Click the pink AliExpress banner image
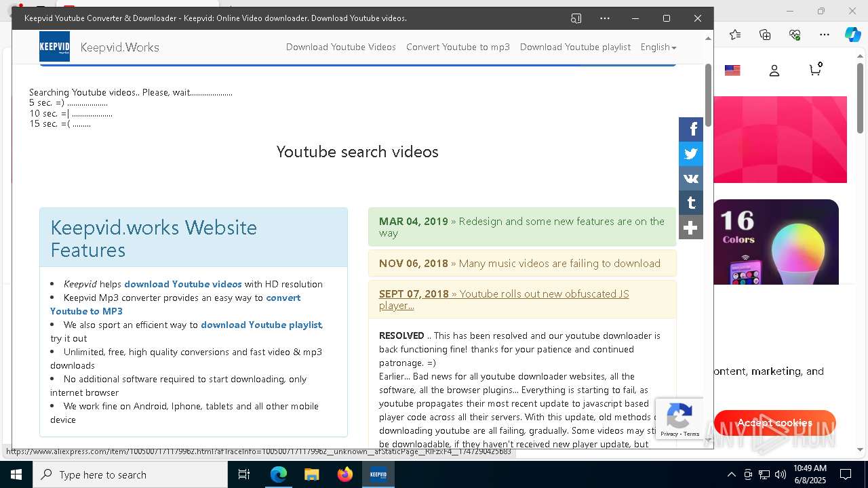 (x=780, y=140)
